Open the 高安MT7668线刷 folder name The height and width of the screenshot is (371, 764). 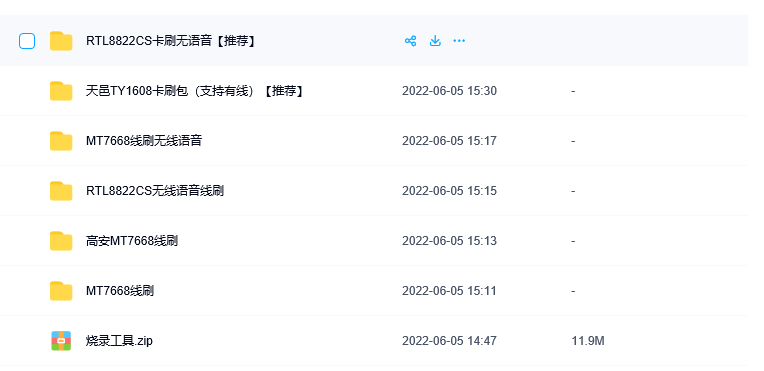click(132, 241)
